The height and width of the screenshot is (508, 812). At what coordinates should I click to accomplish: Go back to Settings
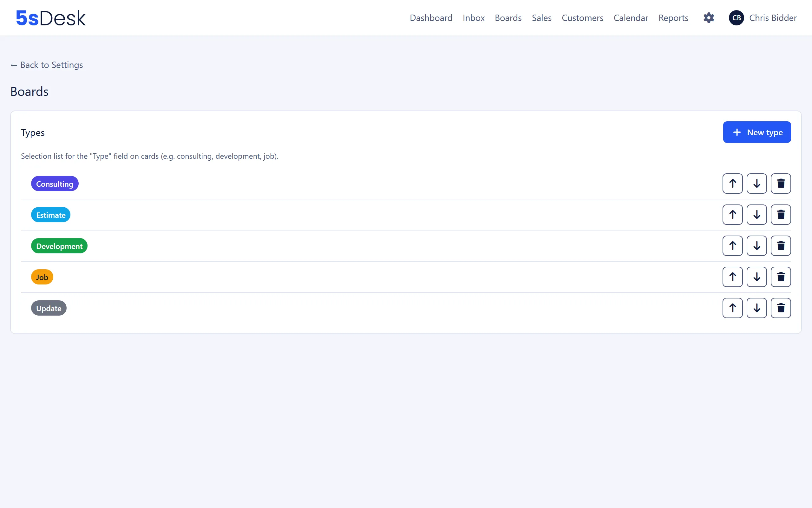tap(47, 65)
